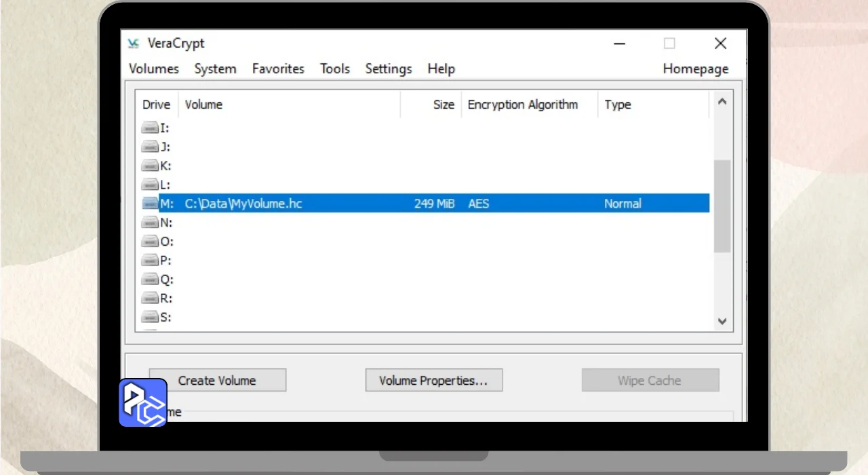Click the 249 MiB size value
The height and width of the screenshot is (475, 868).
pyautogui.click(x=434, y=204)
